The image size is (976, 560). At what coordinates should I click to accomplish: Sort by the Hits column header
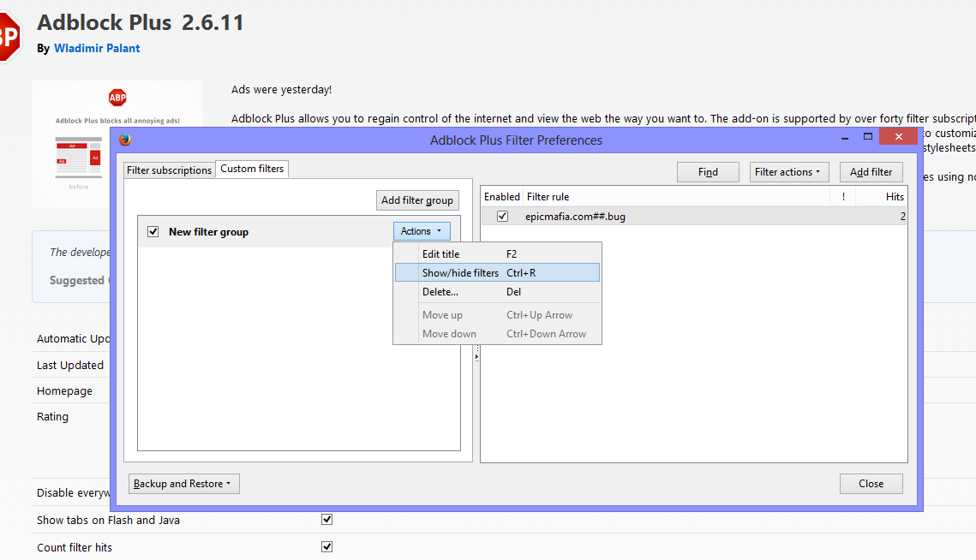882,197
